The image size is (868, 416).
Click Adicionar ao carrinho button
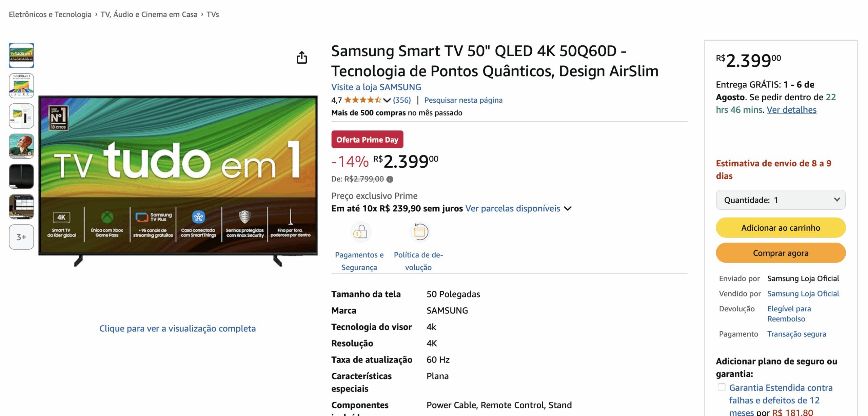tap(781, 228)
